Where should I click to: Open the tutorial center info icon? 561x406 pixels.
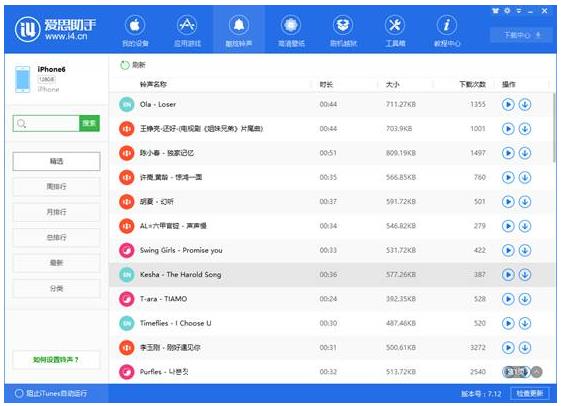tap(447, 25)
